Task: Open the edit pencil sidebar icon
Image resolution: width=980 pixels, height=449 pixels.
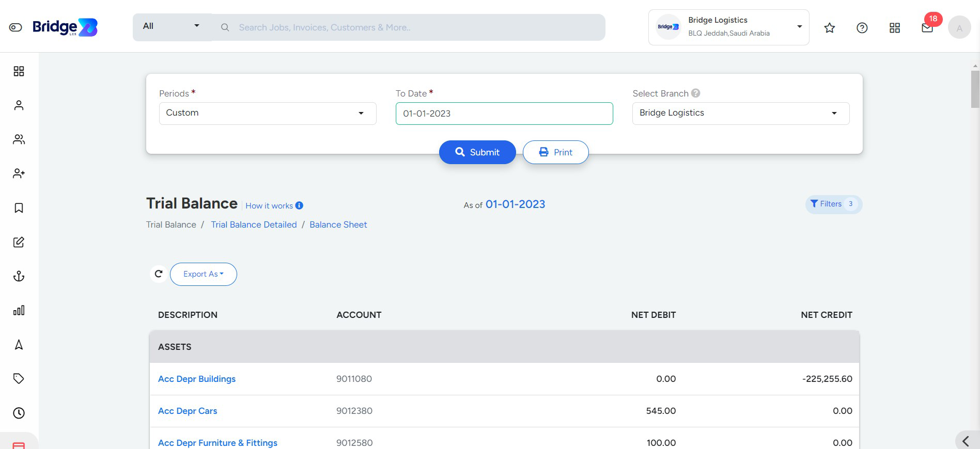Action: (19, 242)
